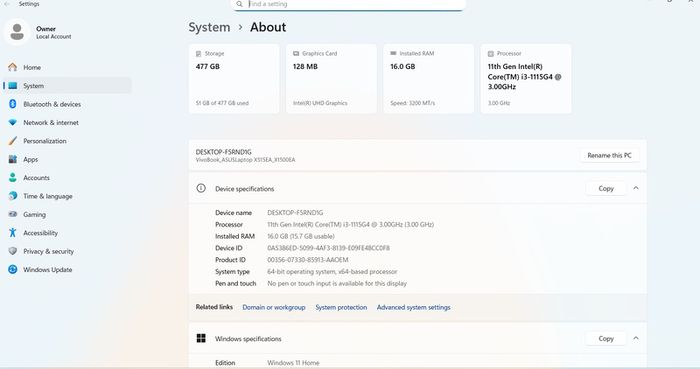Image resolution: width=700 pixels, height=369 pixels.
Task: Click the Product ID value
Action: 308,260
